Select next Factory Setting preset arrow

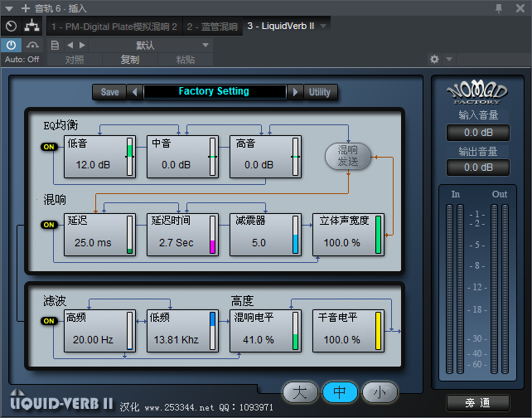point(295,92)
